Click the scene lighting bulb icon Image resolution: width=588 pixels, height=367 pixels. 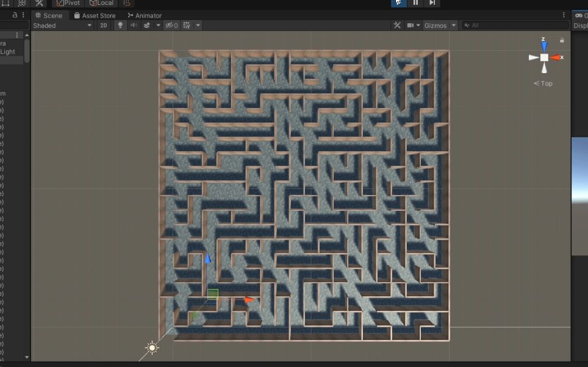click(x=120, y=25)
